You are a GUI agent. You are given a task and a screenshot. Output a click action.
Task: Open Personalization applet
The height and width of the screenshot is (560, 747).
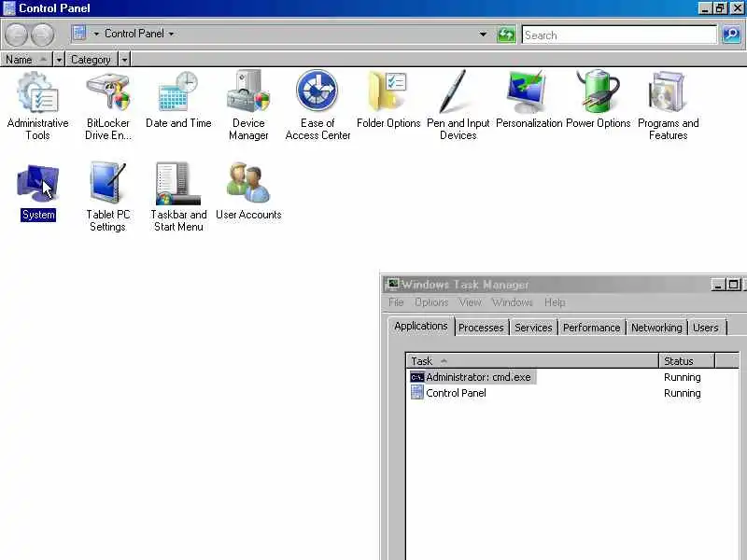[x=527, y=91]
